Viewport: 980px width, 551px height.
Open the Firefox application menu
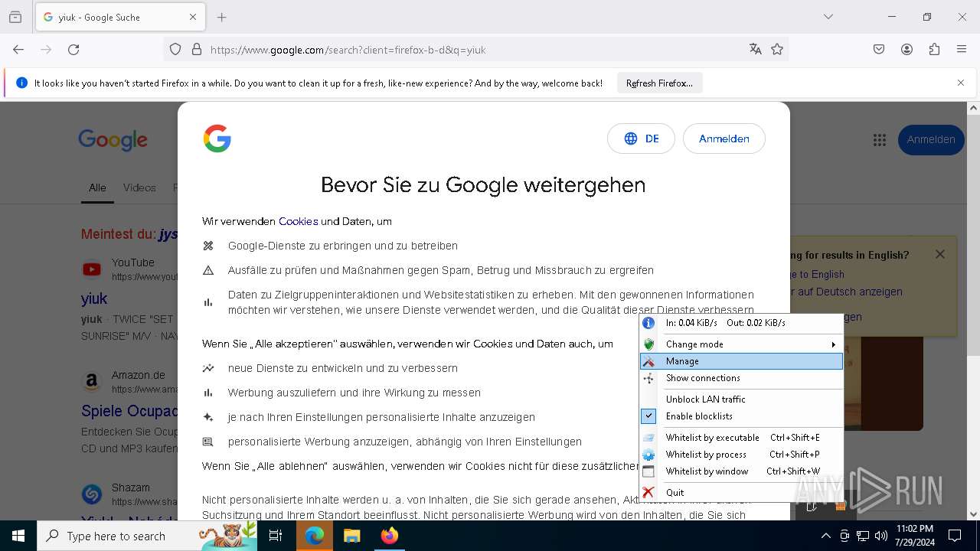pos(962,49)
